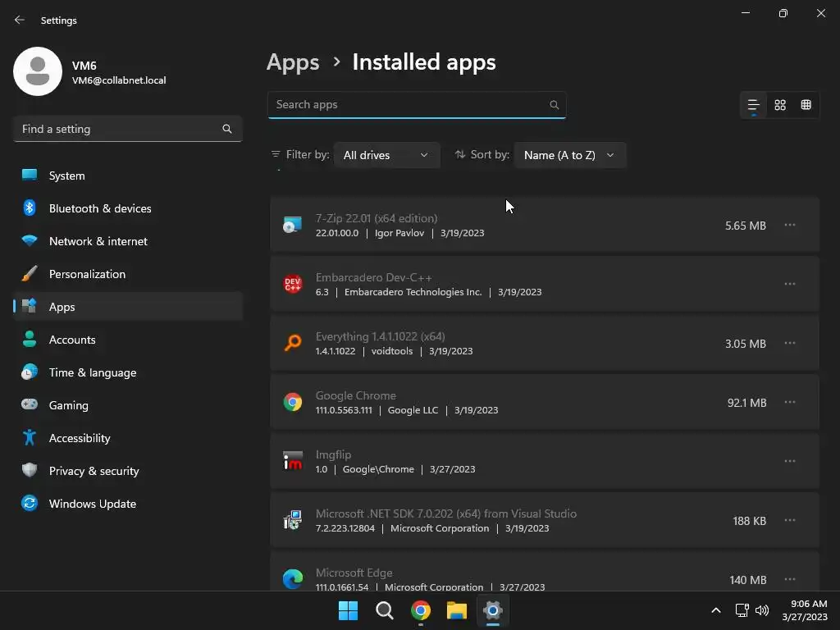840x630 pixels.
Task: Click the search magnifier in Search apps
Action: (x=555, y=105)
